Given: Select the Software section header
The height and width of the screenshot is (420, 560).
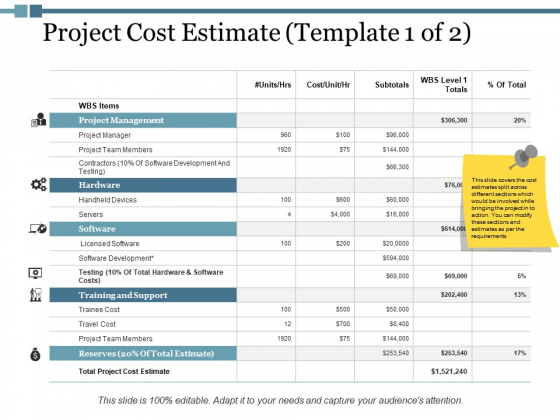Looking at the screenshot, I should coord(143,229).
